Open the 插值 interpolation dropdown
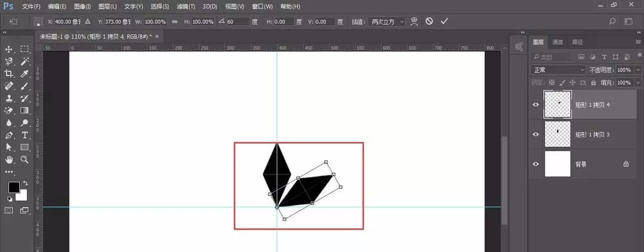 (x=387, y=21)
